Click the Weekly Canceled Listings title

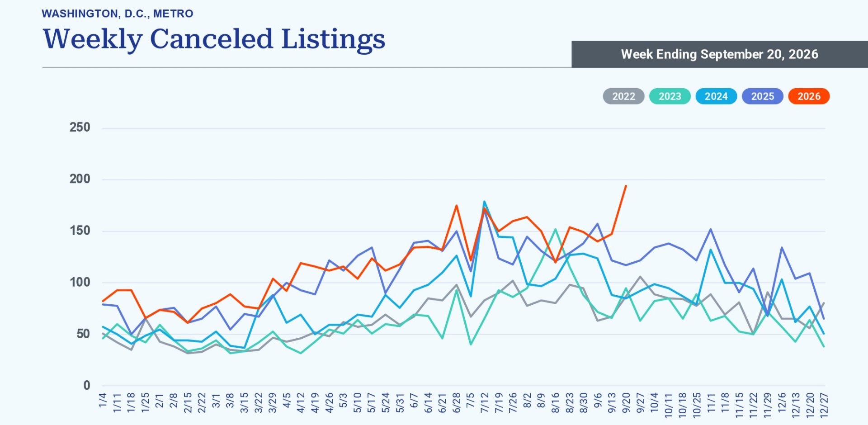(214, 39)
